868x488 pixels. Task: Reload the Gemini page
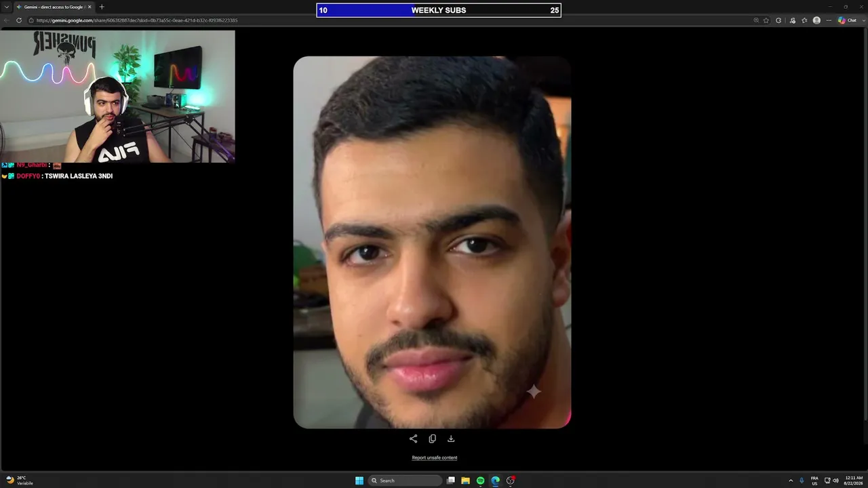(19, 20)
